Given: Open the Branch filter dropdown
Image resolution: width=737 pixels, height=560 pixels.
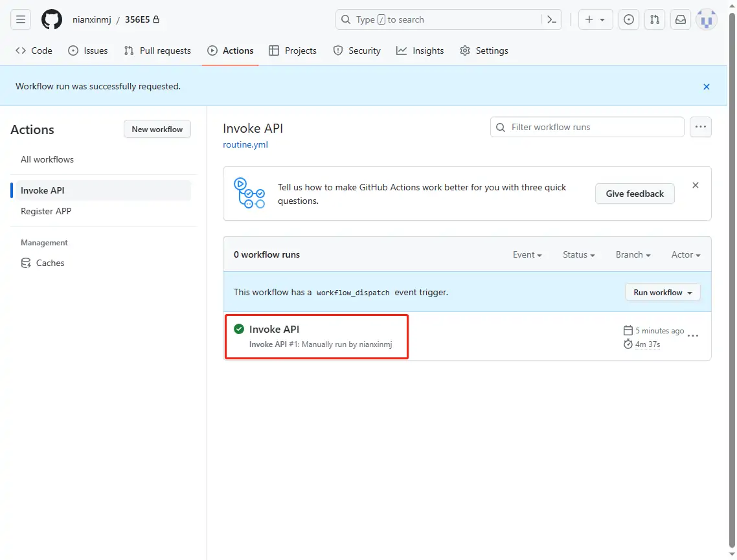Looking at the screenshot, I should tap(633, 255).
